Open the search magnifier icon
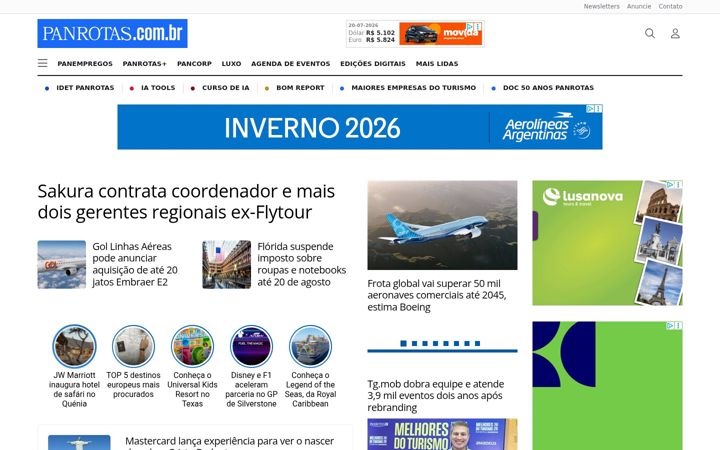The height and width of the screenshot is (450, 720). tap(650, 33)
